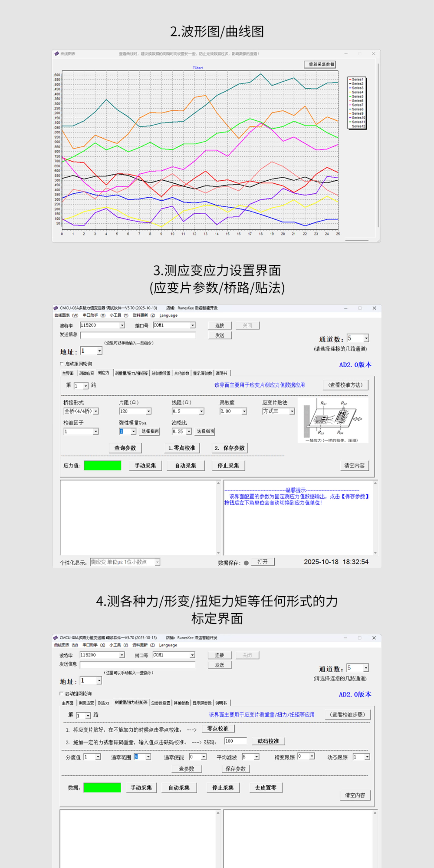Click the 曲线图表 window title icon
This screenshot has height=868, width=434.
(x=57, y=54)
